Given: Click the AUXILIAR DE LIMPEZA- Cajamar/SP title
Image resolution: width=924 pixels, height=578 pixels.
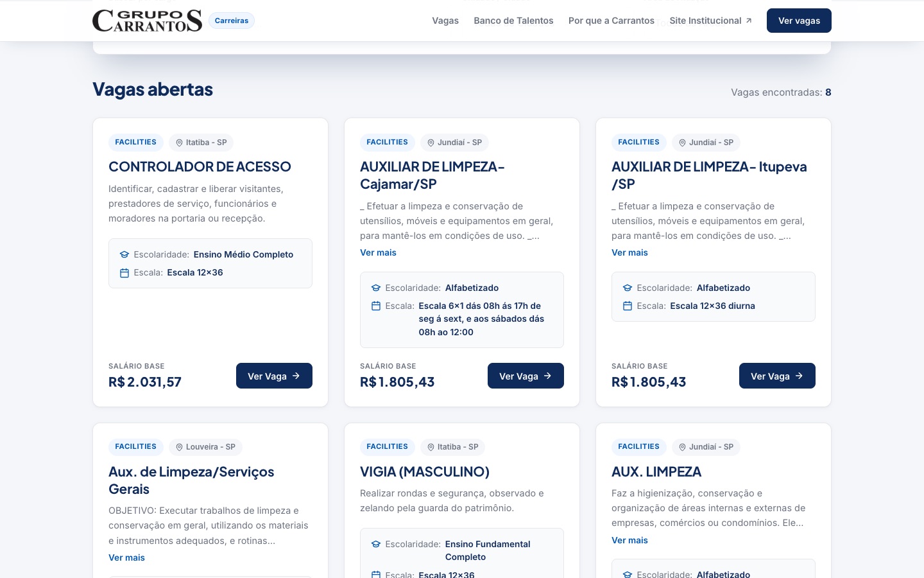Looking at the screenshot, I should 432,175.
